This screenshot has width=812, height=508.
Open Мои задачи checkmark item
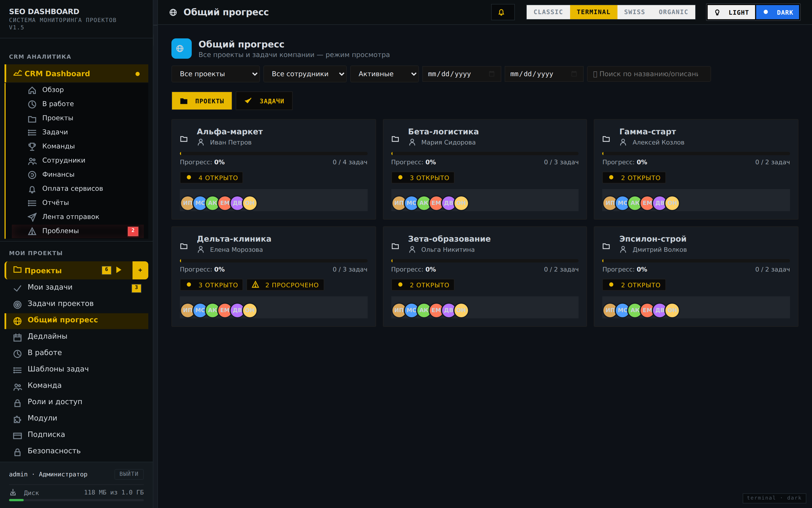point(76,287)
